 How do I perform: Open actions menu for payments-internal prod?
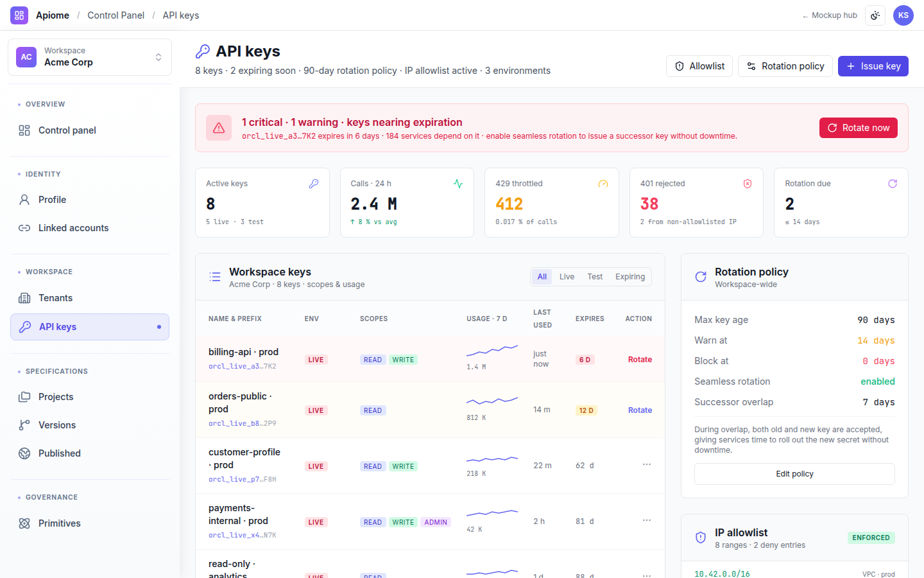point(647,520)
